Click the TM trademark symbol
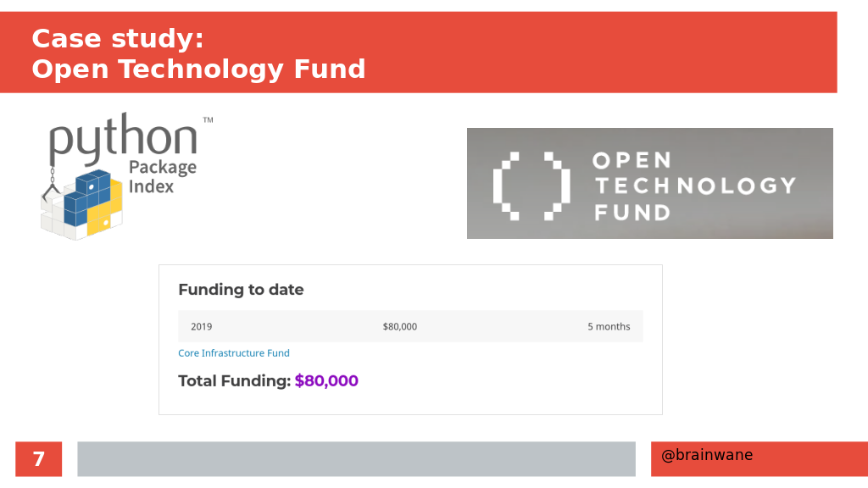The height and width of the screenshot is (488, 868). (x=208, y=119)
